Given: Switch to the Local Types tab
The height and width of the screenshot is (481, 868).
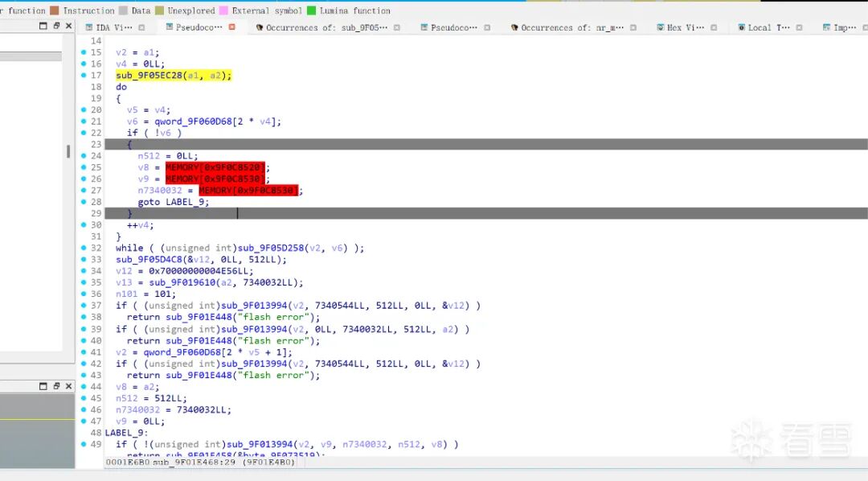Looking at the screenshot, I should point(769,27).
